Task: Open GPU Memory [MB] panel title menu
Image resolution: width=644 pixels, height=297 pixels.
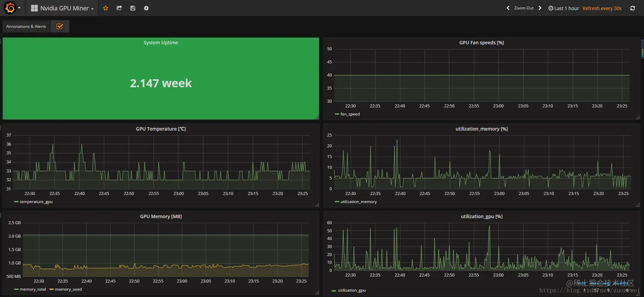Action: (161, 216)
